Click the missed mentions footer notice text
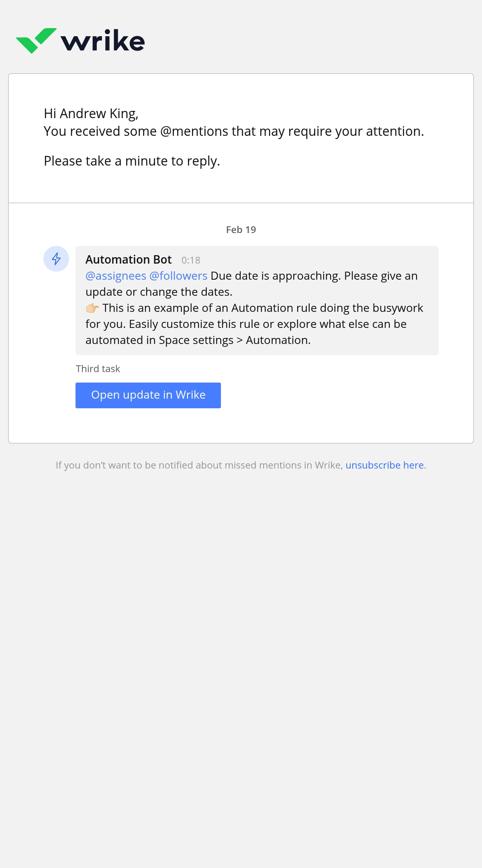Viewport: 482px width, 868px height. 199,465
